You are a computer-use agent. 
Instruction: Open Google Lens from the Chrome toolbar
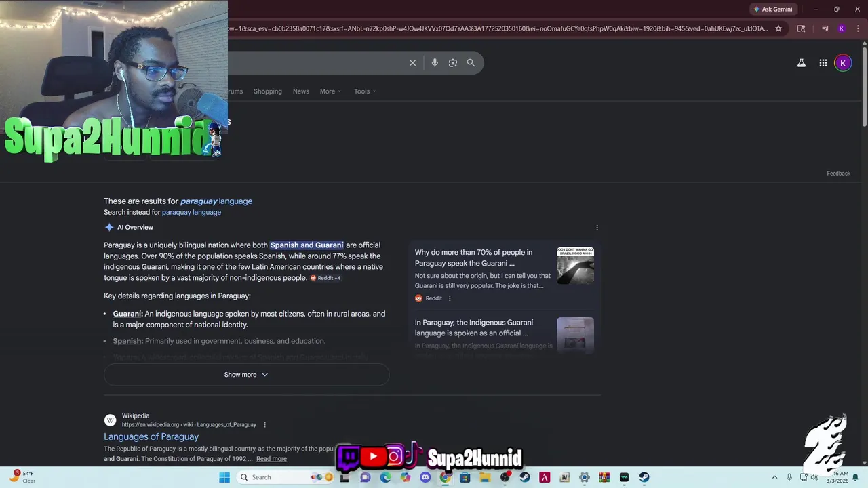(x=801, y=28)
